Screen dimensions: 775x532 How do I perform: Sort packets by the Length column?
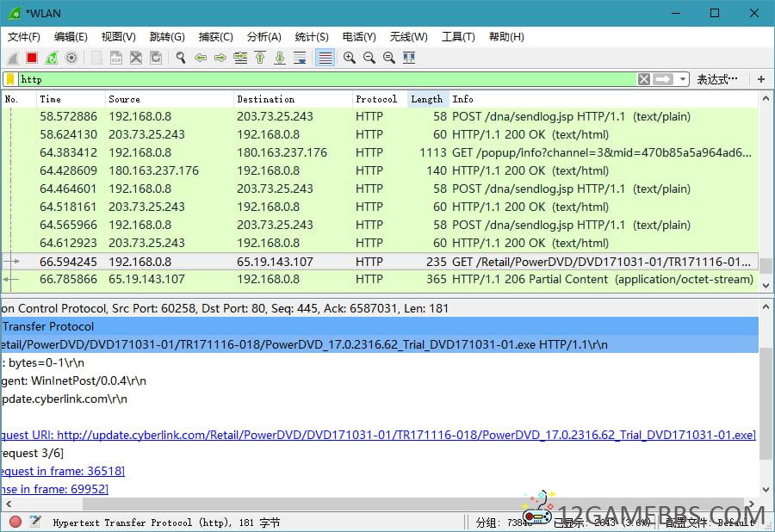[426, 99]
